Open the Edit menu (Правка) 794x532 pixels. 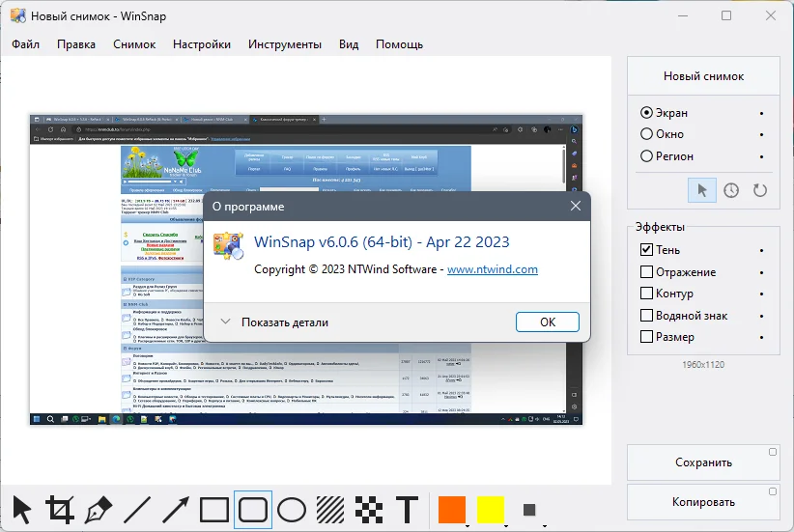(x=76, y=44)
